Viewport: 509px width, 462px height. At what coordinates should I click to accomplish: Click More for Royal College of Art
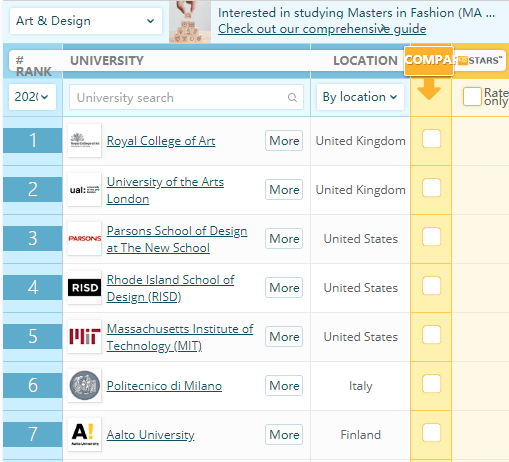click(284, 141)
